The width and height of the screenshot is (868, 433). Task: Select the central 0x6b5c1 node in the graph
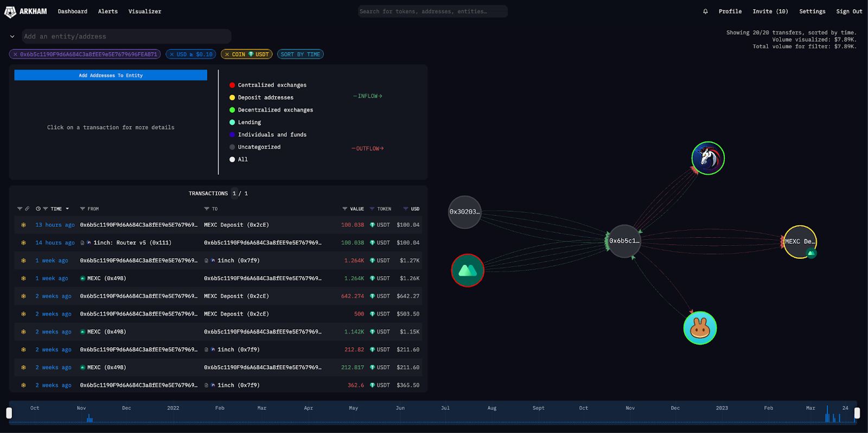click(624, 241)
